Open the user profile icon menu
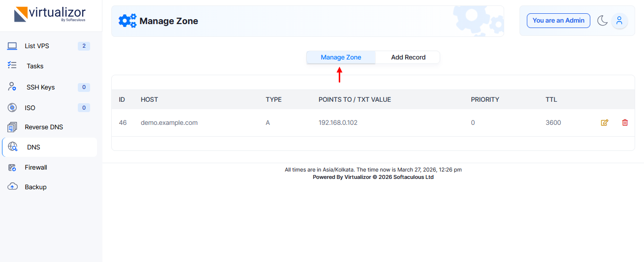Image resolution: width=644 pixels, height=262 pixels. click(619, 21)
